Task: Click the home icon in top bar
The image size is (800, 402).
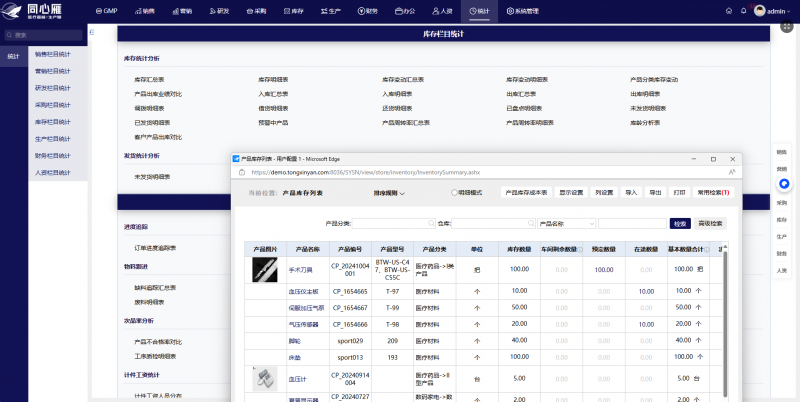Action: coord(729,10)
